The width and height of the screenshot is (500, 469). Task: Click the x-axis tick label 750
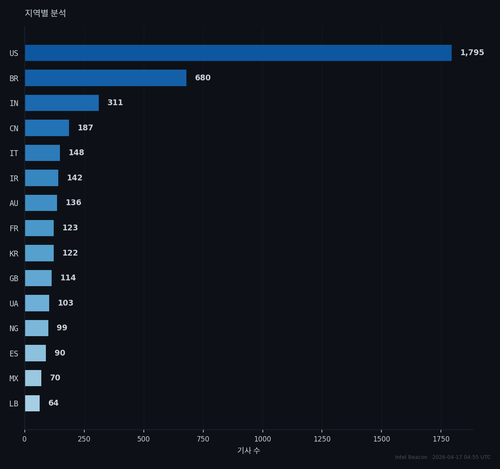tap(203, 439)
